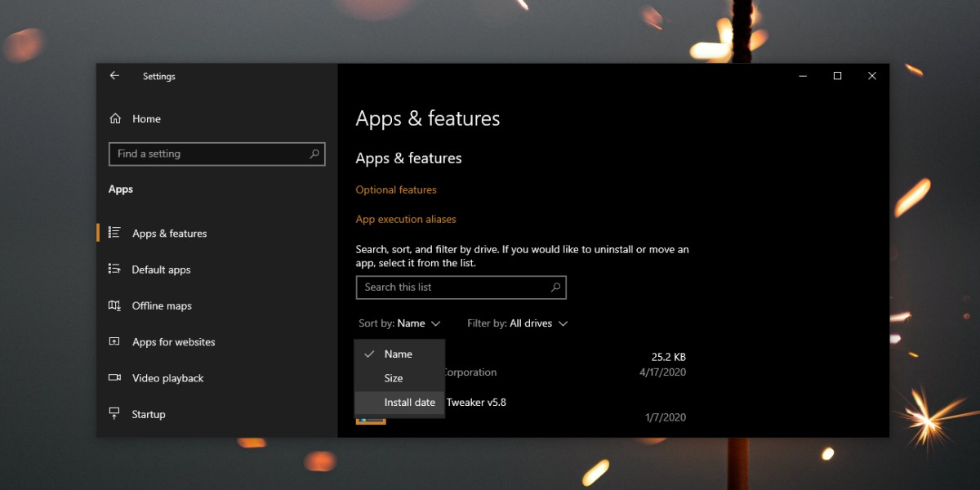The image size is (980, 490).
Task: Select Apps & features label in sidebar
Action: point(170,234)
